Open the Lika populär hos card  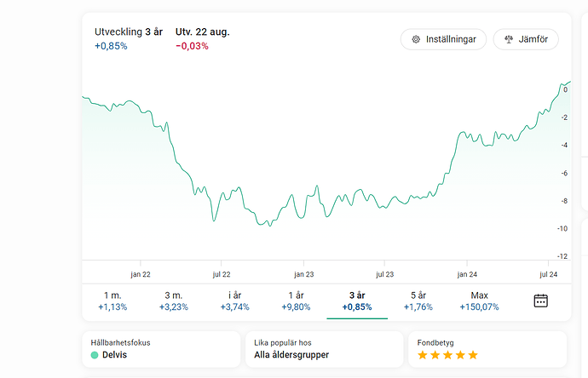pos(324,349)
